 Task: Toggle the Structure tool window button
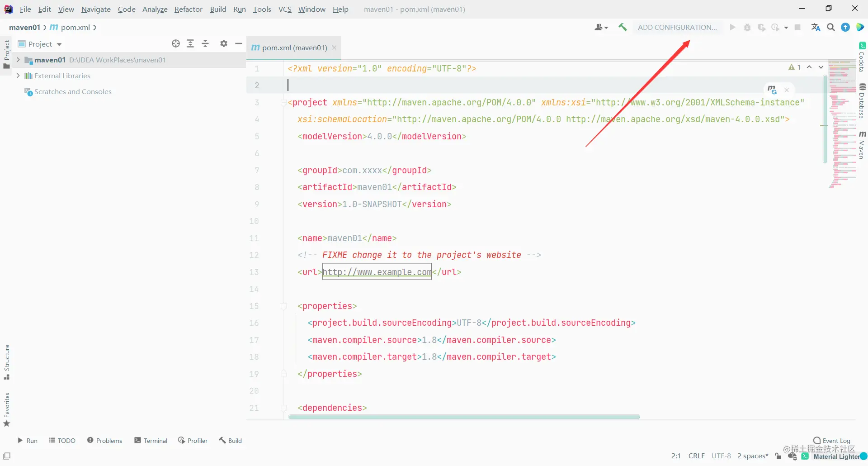pos(7,362)
